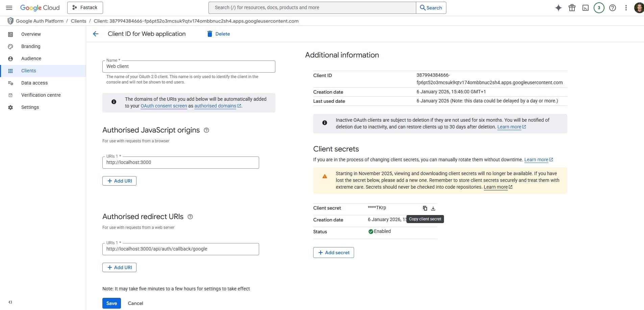
Task: Click the Client ID value text
Action: pos(490,79)
